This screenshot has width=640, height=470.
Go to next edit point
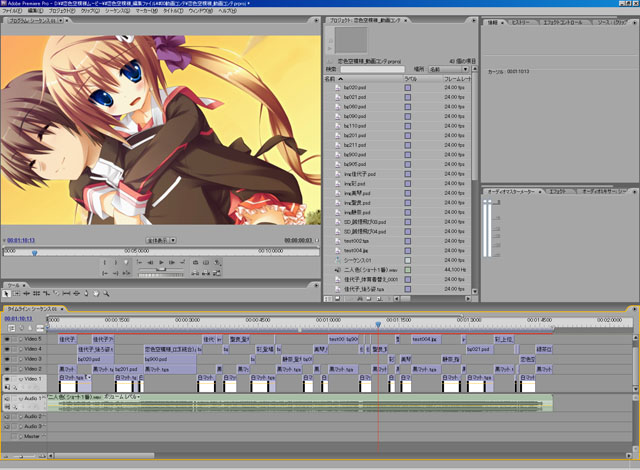pyautogui.click(x=182, y=262)
